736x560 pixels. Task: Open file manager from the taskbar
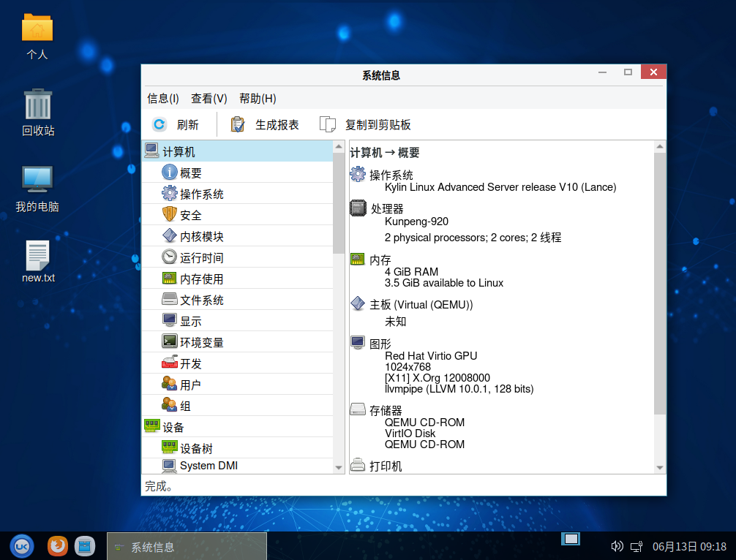coord(85,546)
